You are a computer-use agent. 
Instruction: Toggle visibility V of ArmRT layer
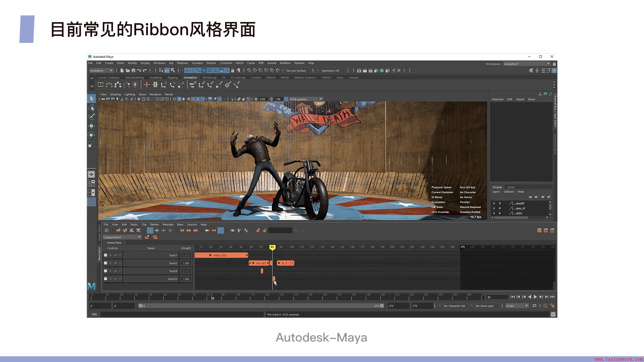click(x=494, y=203)
